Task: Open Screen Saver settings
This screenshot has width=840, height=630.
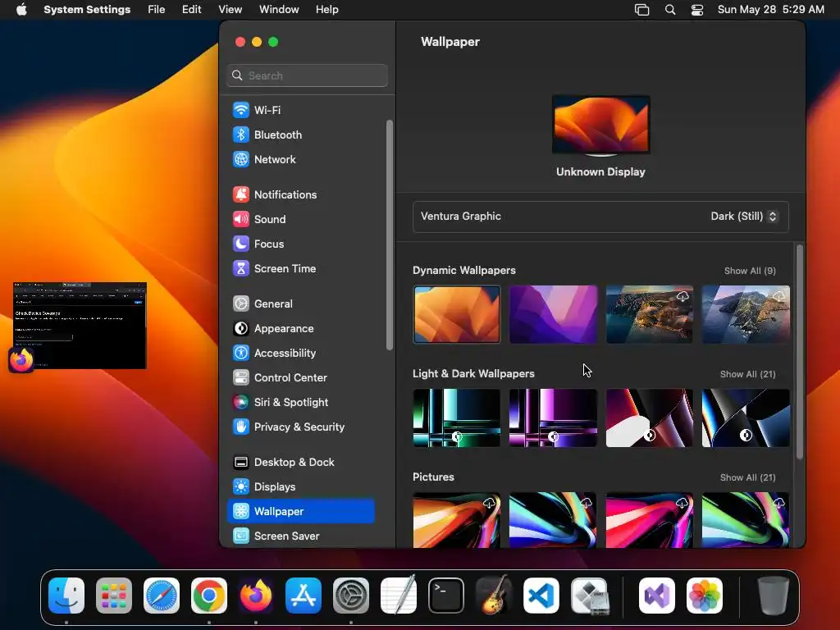Action: [300, 536]
